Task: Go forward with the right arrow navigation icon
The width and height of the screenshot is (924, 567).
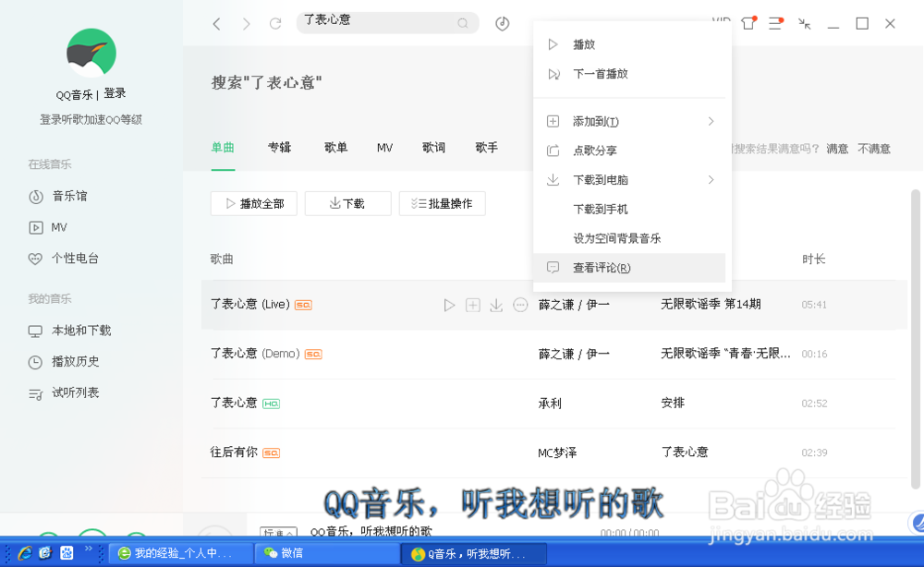Action: click(x=247, y=24)
